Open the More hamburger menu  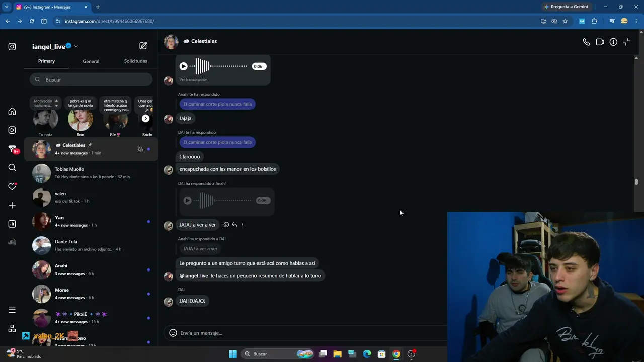[x=12, y=310]
